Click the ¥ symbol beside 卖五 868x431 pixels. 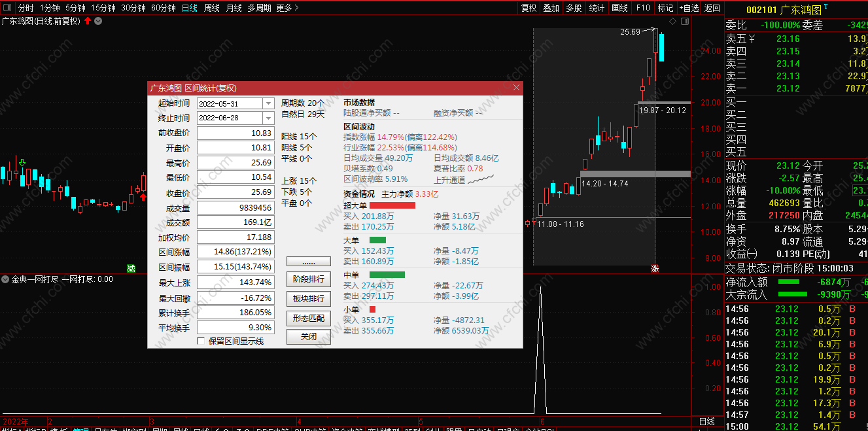coord(752,39)
